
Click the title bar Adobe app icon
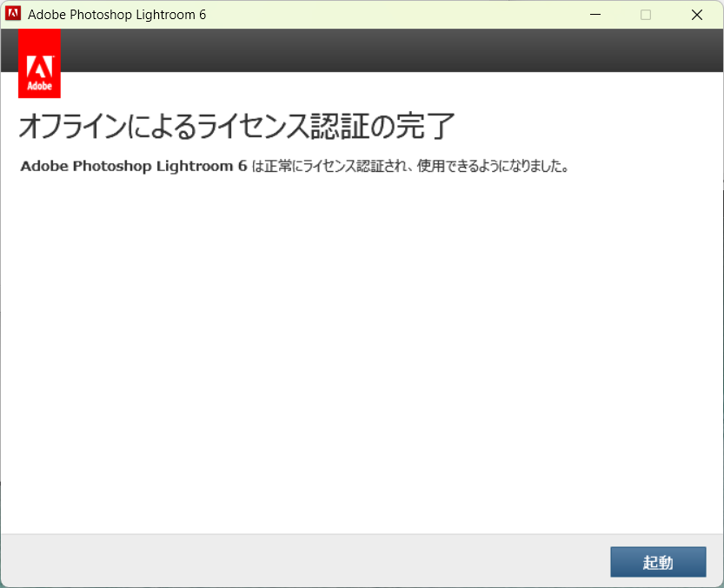(x=13, y=14)
